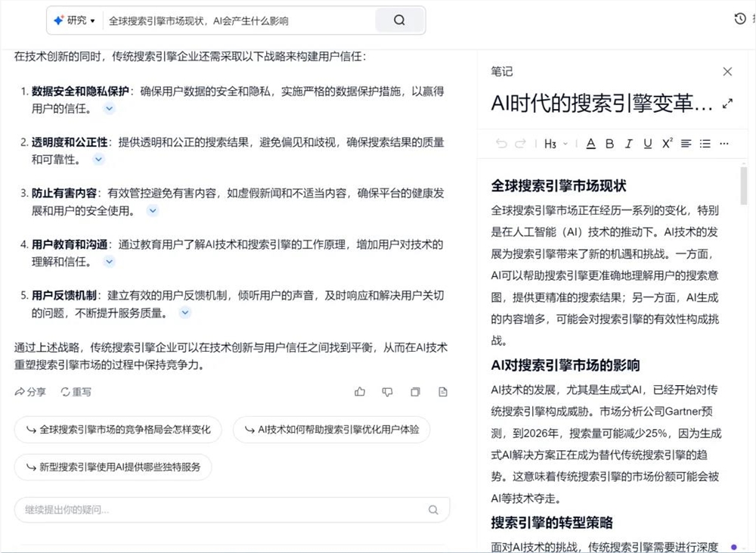
Task: Expand the note panel to fullscreen
Action: point(727,104)
